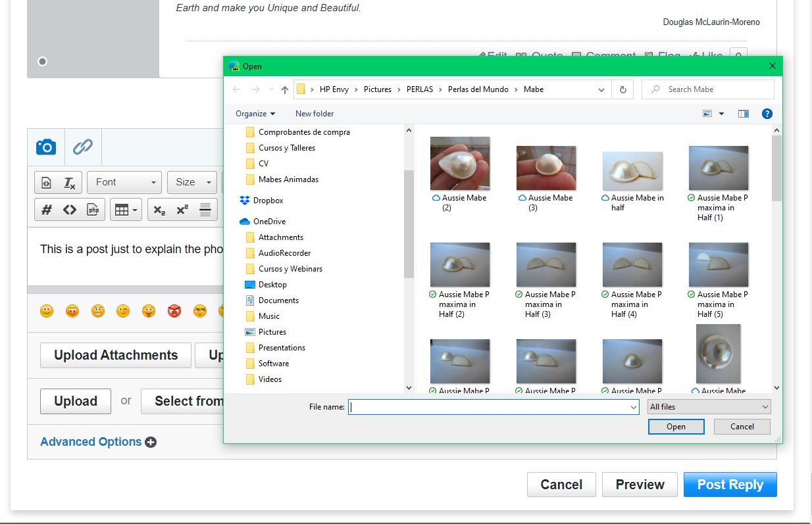The height and width of the screenshot is (524, 812).
Task: Click the Search Mabe box
Action: 708,89
